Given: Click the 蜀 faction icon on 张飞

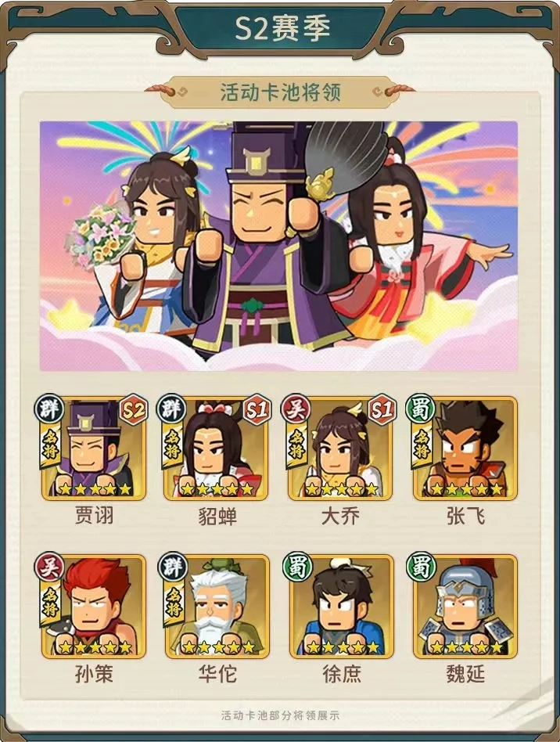Looking at the screenshot, I should (421, 409).
